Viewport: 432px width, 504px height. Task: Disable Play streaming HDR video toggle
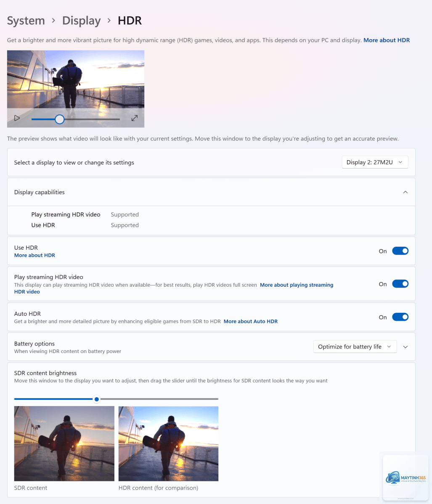400,284
